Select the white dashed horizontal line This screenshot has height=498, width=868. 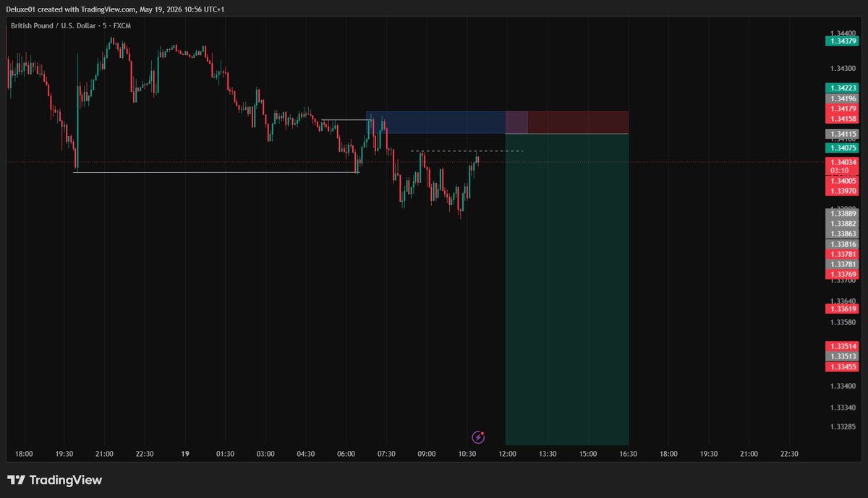point(467,151)
